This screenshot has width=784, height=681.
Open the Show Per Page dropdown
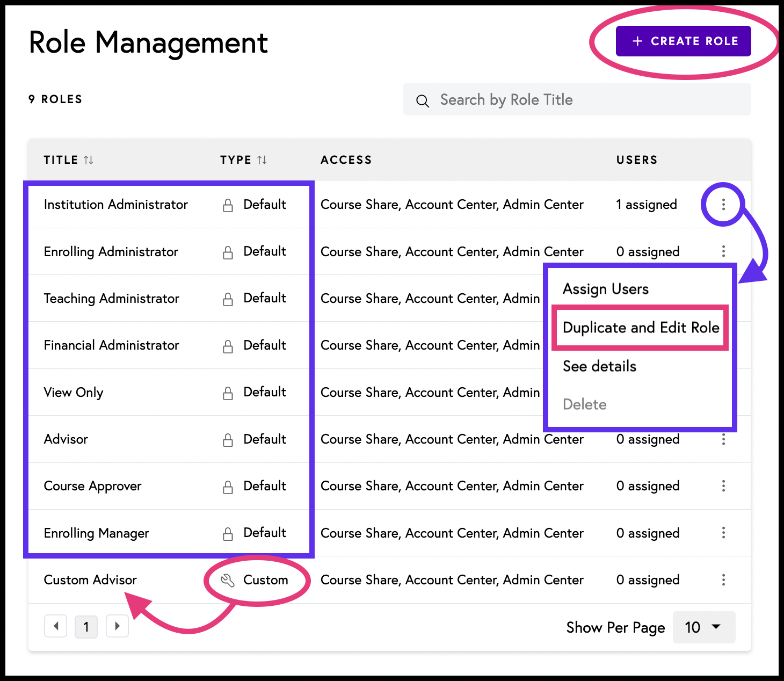click(x=703, y=627)
